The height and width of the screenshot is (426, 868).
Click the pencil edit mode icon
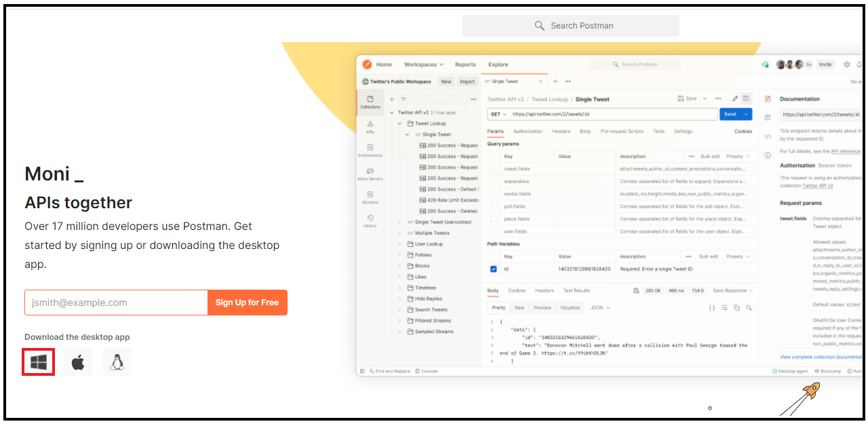(x=734, y=99)
